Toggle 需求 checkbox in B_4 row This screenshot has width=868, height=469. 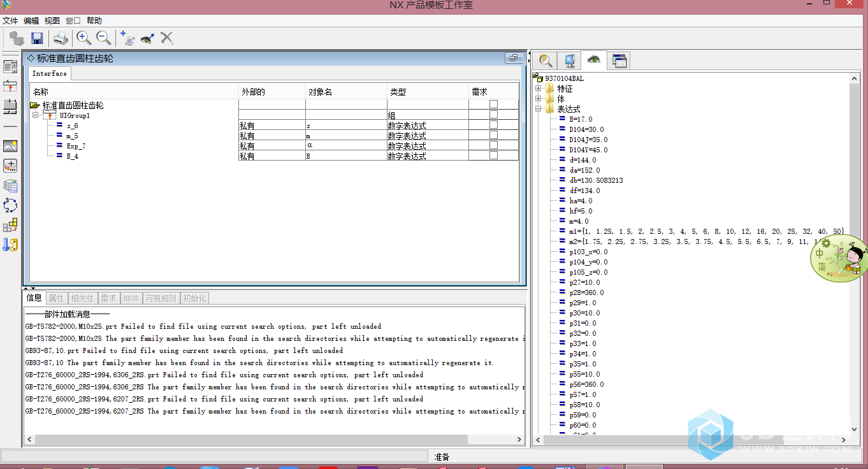point(493,155)
